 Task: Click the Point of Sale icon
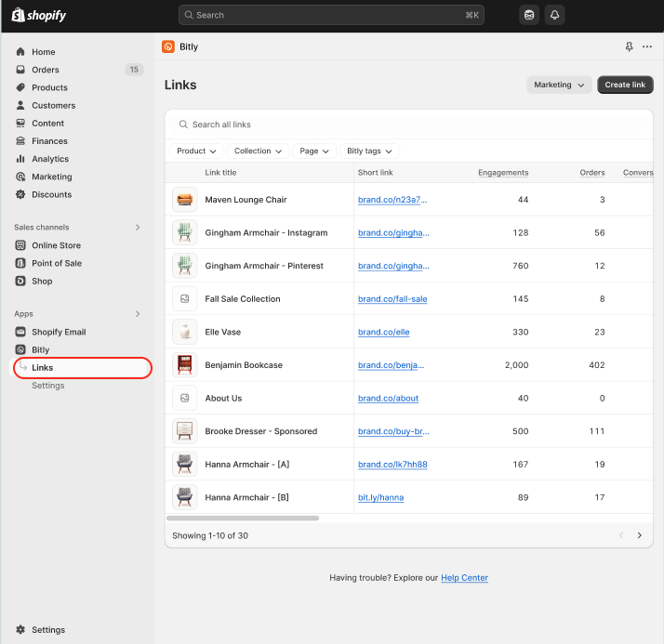[20, 263]
